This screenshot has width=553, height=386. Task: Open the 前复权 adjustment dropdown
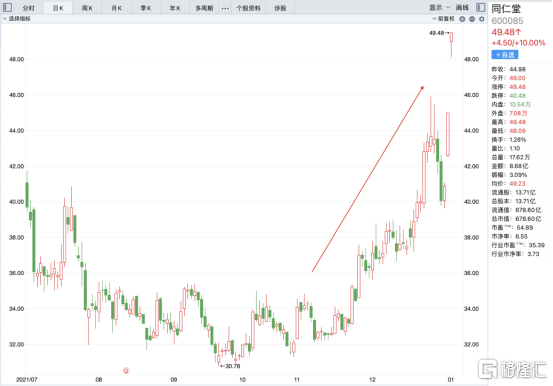[444, 19]
